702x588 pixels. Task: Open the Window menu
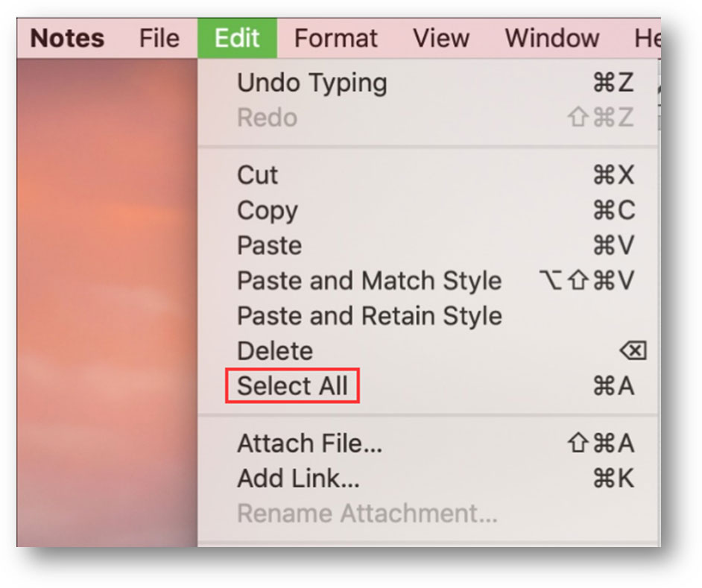point(551,38)
